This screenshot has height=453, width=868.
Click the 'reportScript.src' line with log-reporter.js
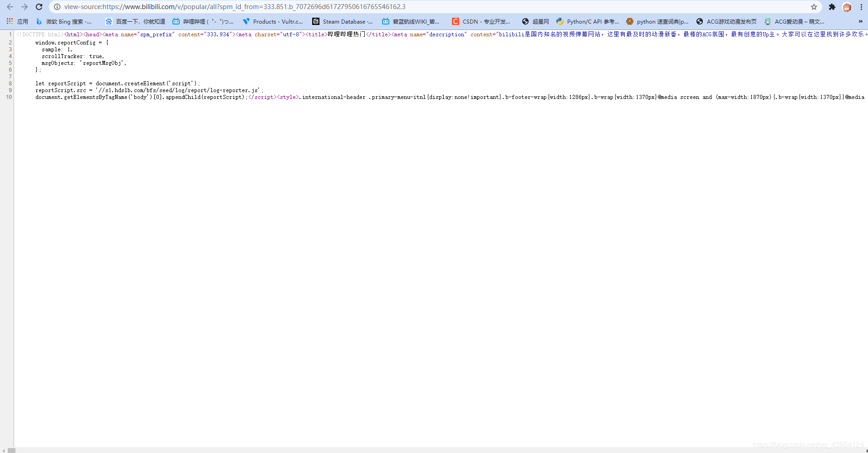coord(149,90)
